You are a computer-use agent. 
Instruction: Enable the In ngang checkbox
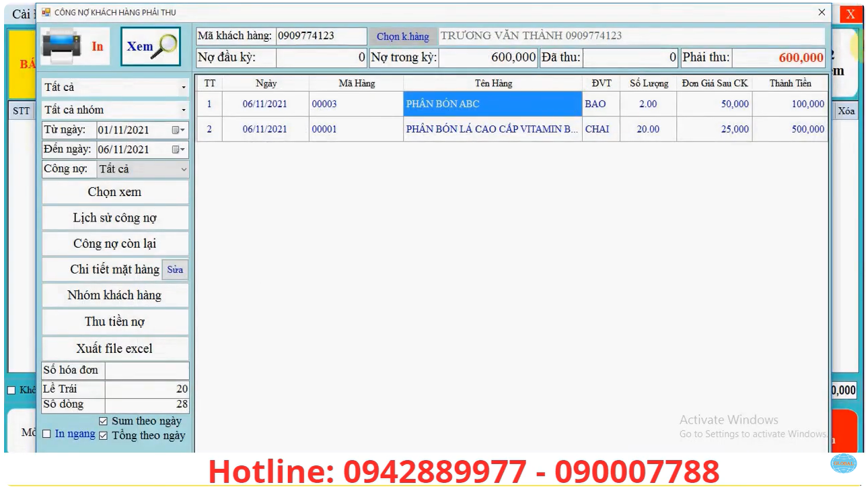coord(46,434)
